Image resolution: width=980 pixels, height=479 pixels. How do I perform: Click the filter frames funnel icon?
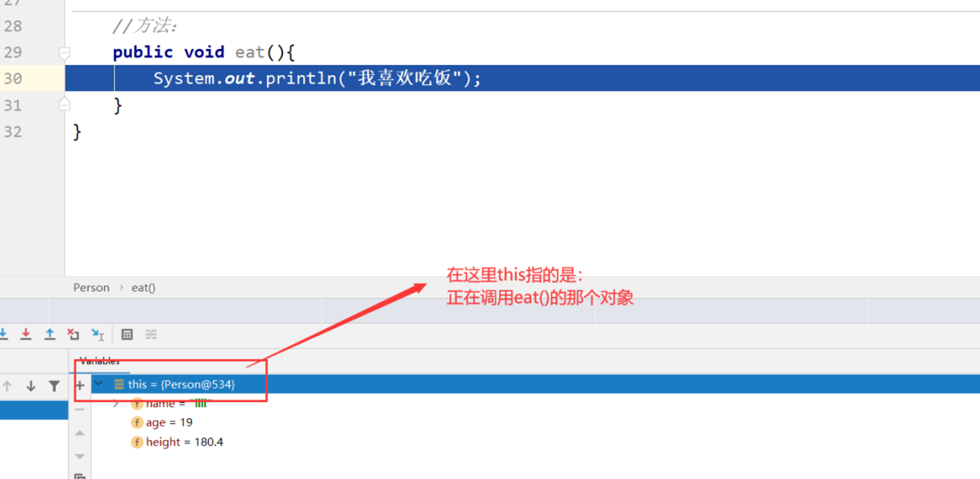click(x=54, y=386)
